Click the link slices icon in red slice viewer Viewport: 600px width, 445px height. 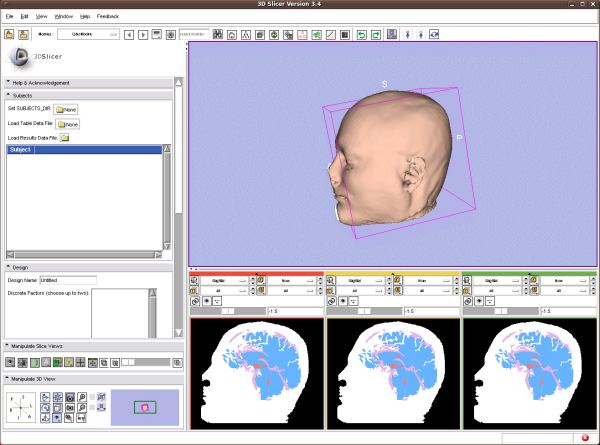click(x=195, y=301)
